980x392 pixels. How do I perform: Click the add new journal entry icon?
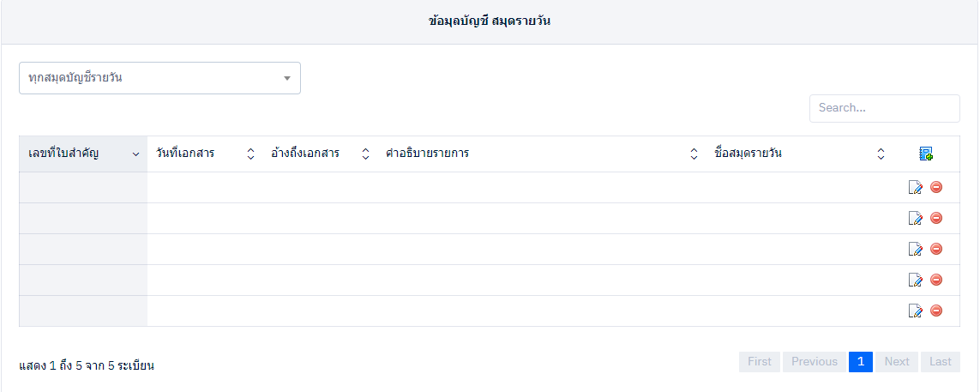tap(926, 154)
